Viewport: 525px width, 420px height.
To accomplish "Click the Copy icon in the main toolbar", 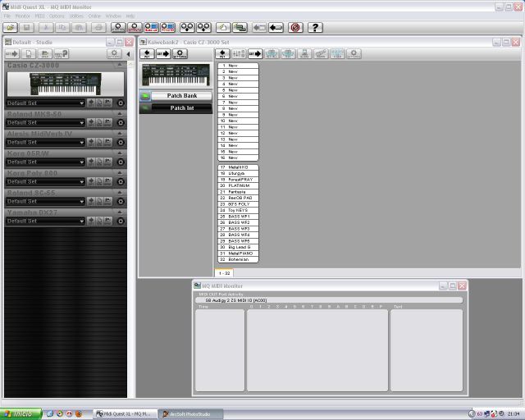I will click(62, 27).
